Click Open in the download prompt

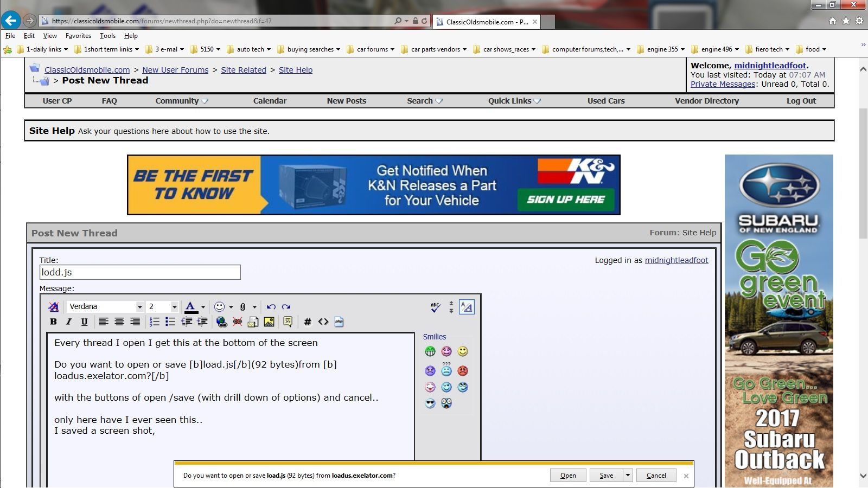tap(568, 476)
